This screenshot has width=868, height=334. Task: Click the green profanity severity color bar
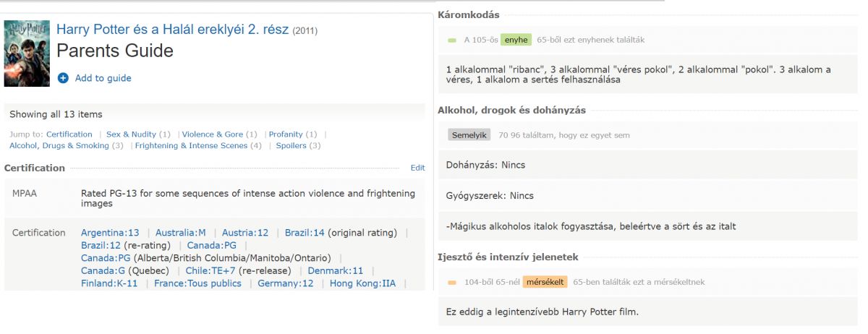coord(452,40)
